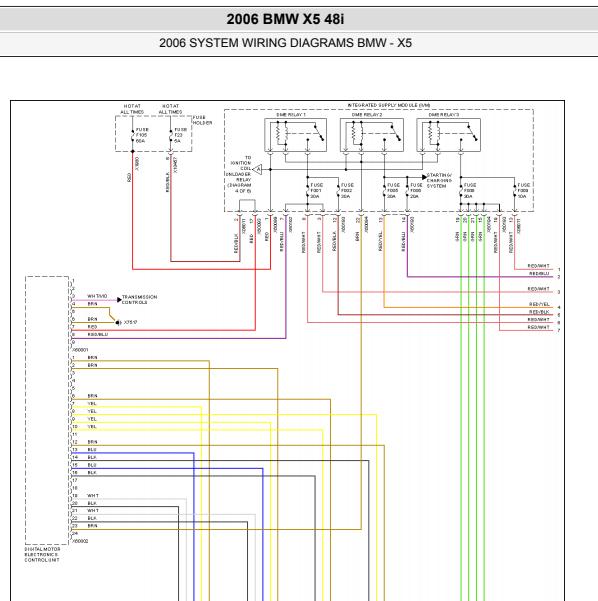Click the arrowhead pointing to Transmission Controls
Viewport: 598px width, 601px height.
(x=119, y=300)
